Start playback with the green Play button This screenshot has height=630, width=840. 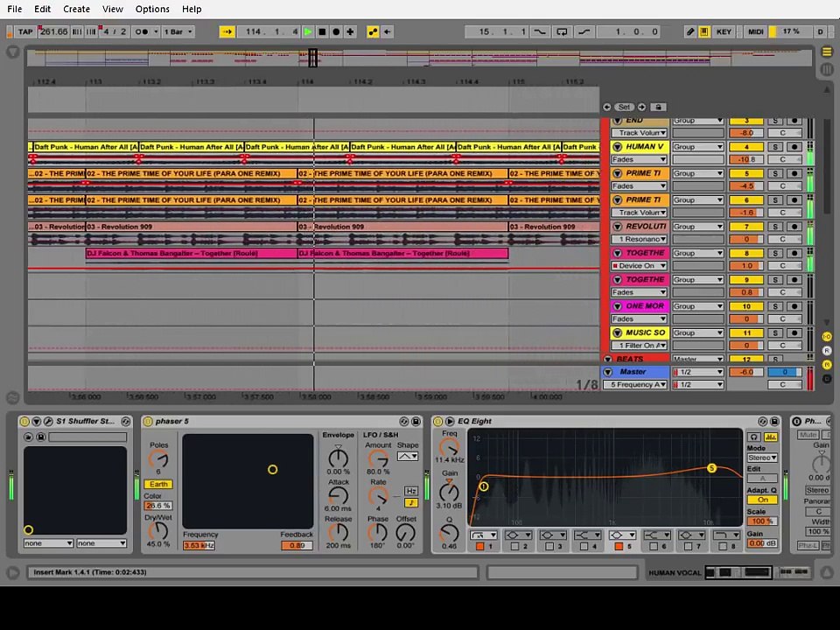click(x=308, y=31)
